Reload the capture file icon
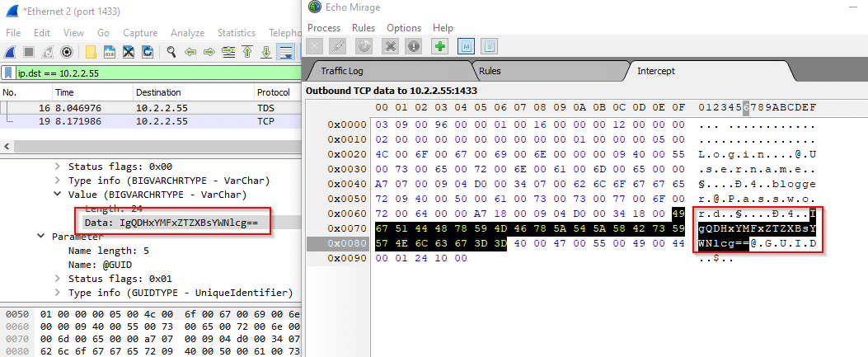The height and width of the screenshot is (357, 868). pos(147,52)
